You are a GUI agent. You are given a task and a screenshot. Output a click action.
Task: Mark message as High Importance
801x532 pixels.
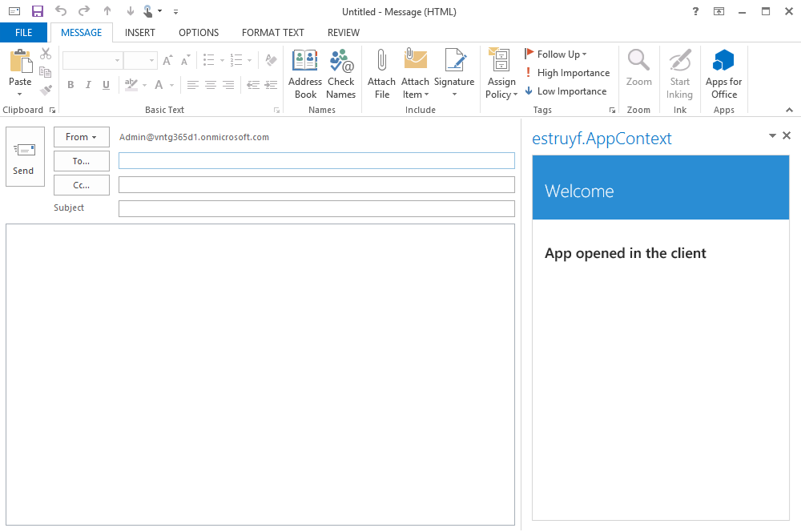pyautogui.click(x=567, y=73)
